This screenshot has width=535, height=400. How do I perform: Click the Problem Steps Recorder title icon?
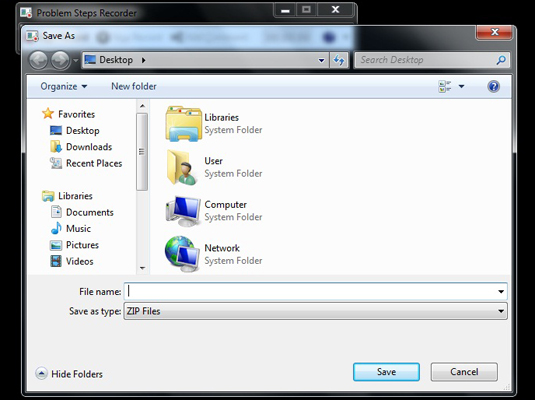[x=26, y=13]
